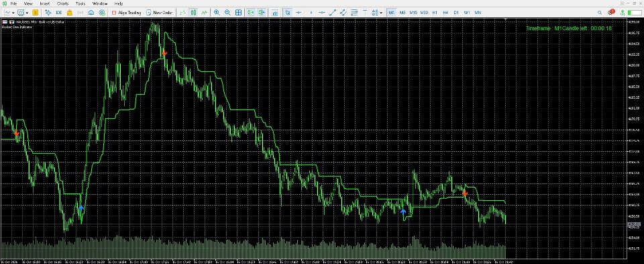
Task: Select the cursor pointer tool
Action: coord(288,12)
